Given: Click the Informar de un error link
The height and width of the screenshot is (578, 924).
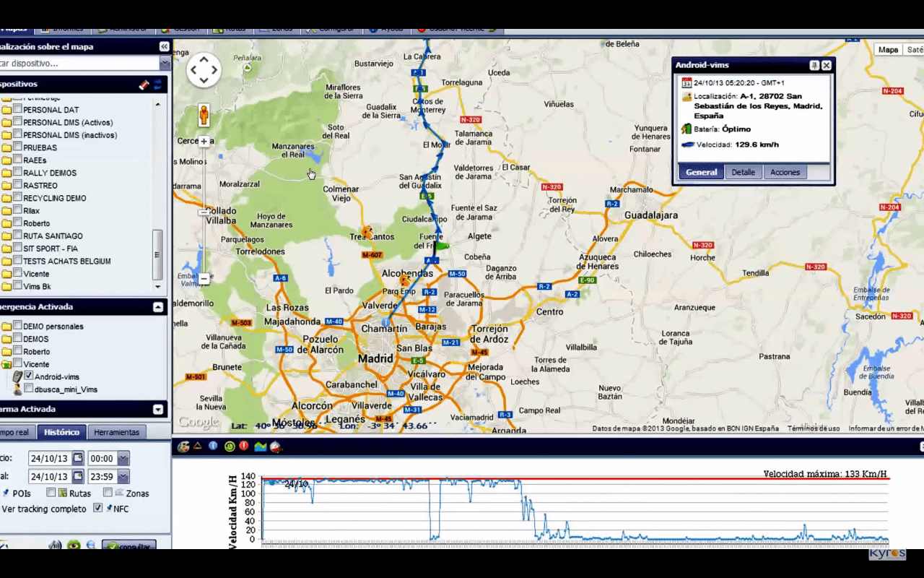Looking at the screenshot, I should [x=886, y=428].
